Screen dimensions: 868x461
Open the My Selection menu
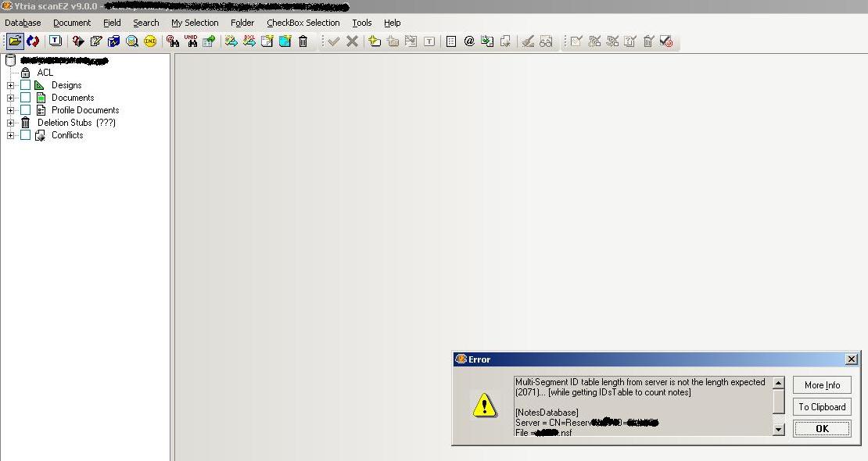pyautogui.click(x=195, y=23)
